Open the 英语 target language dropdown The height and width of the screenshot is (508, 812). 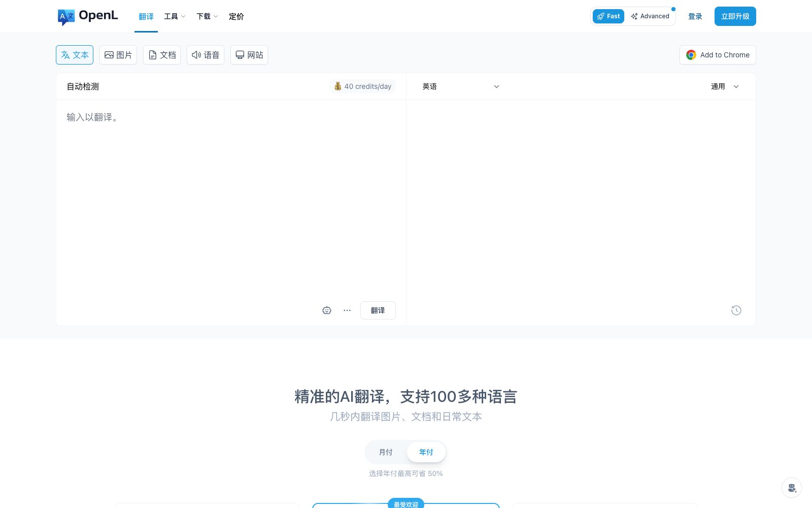point(461,86)
